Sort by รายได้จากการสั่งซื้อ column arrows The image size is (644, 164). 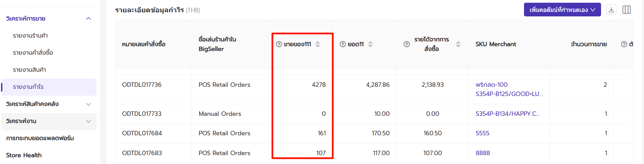[x=458, y=44]
